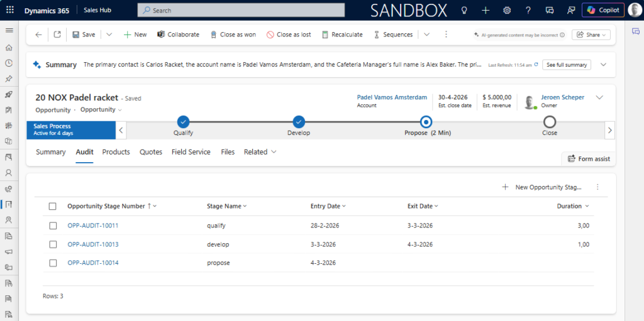
Task: Select checkbox for OPP-AUDIT-10011 row
Action: [53, 226]
